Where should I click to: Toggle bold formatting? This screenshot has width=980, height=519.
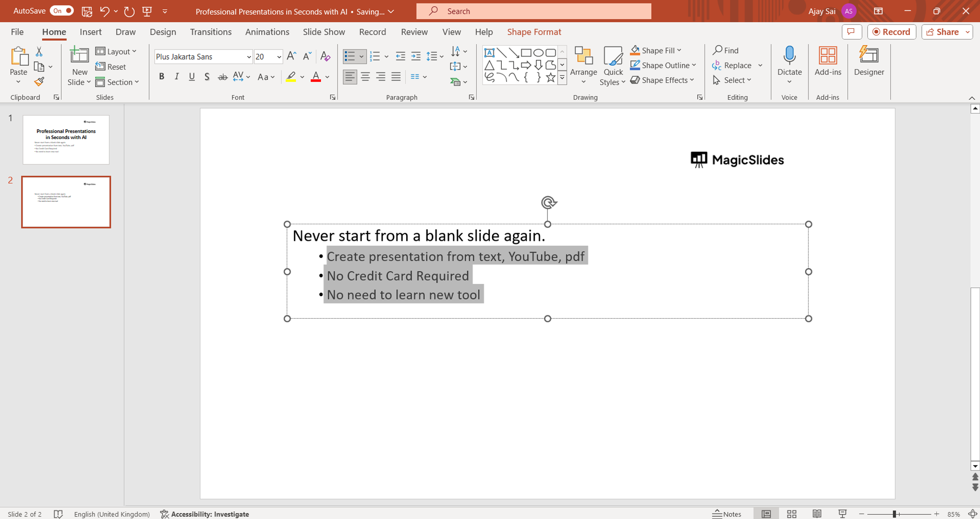[x=161, y=77]
